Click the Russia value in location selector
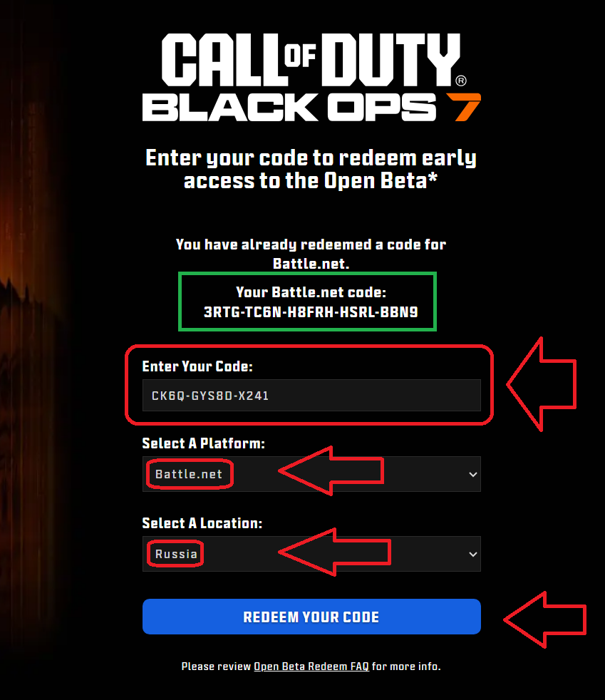Image resolution: width=605 pixels, height=700 pixels. pyautogui.click(x=176, y=554)
